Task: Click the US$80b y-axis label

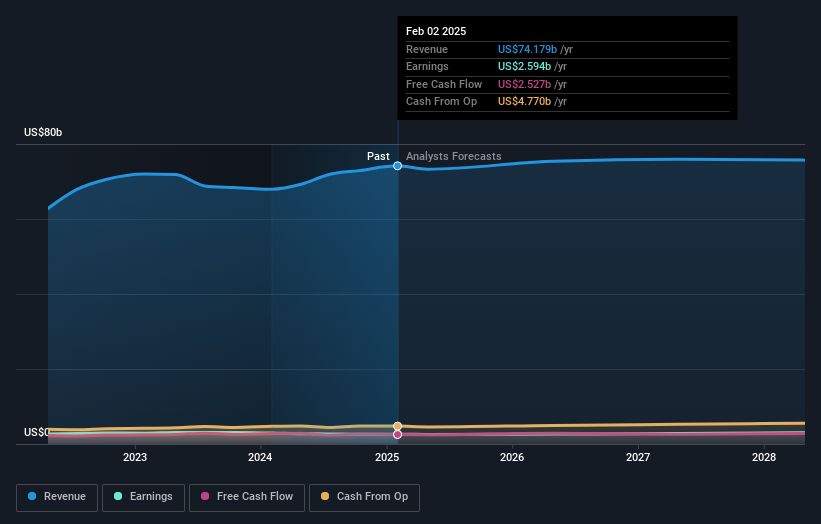Action: tap(43, 132)
